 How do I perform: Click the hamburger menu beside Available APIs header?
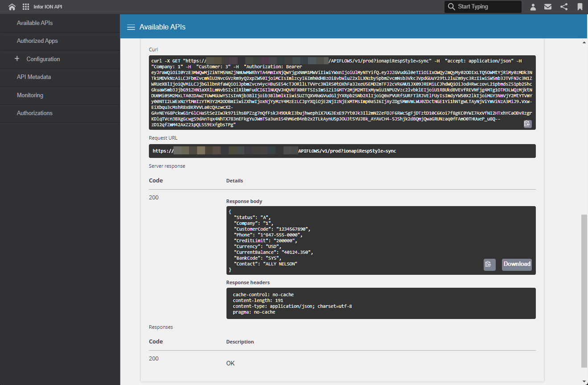[131, 27]
